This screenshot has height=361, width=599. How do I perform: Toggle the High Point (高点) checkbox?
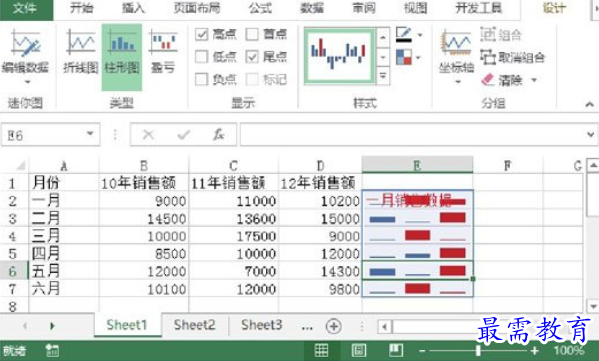[201, 34]
